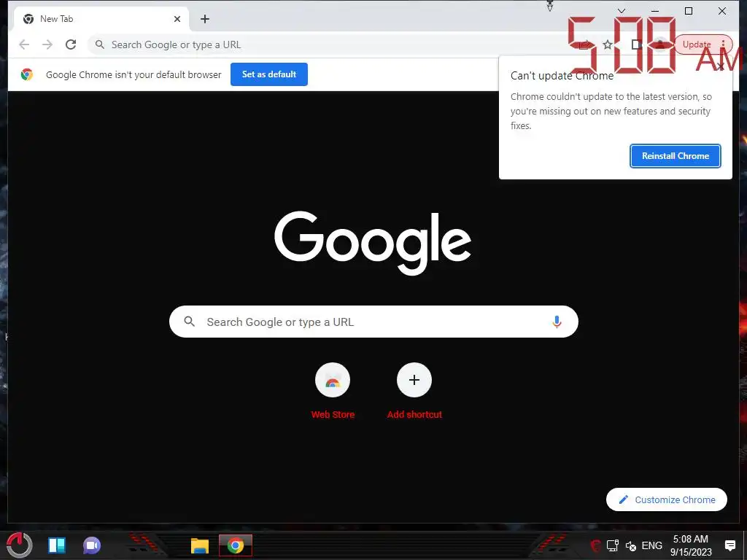Image resolution: width=747 pixels, height=560 pixels.
Task: Open the network tray icon
Action: coord(613,545)
